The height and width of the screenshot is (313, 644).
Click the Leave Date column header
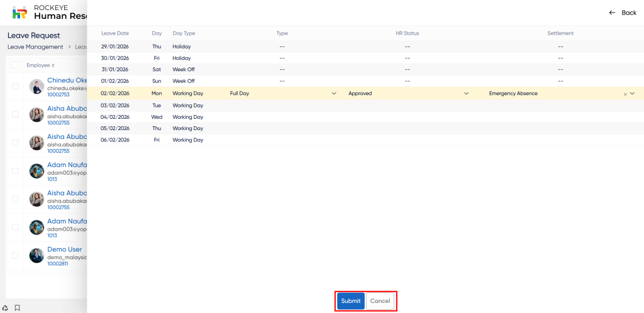click(x=115, y=33)
